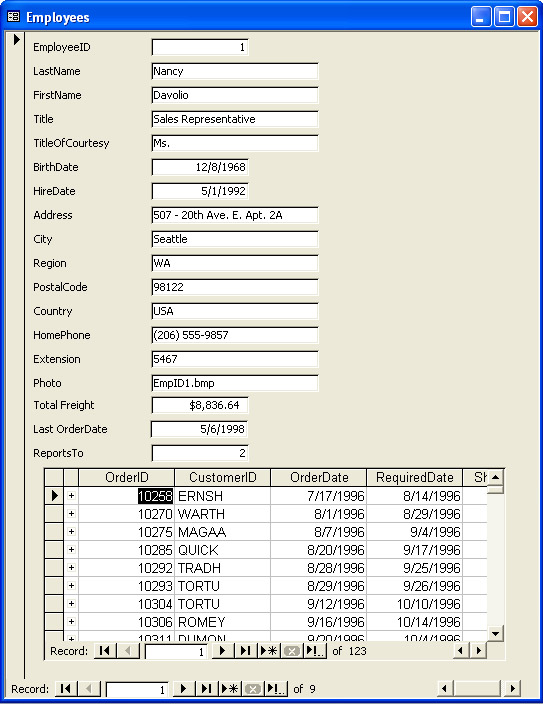
Task: Add new employee record in bottom navigator
Action: 230,688
